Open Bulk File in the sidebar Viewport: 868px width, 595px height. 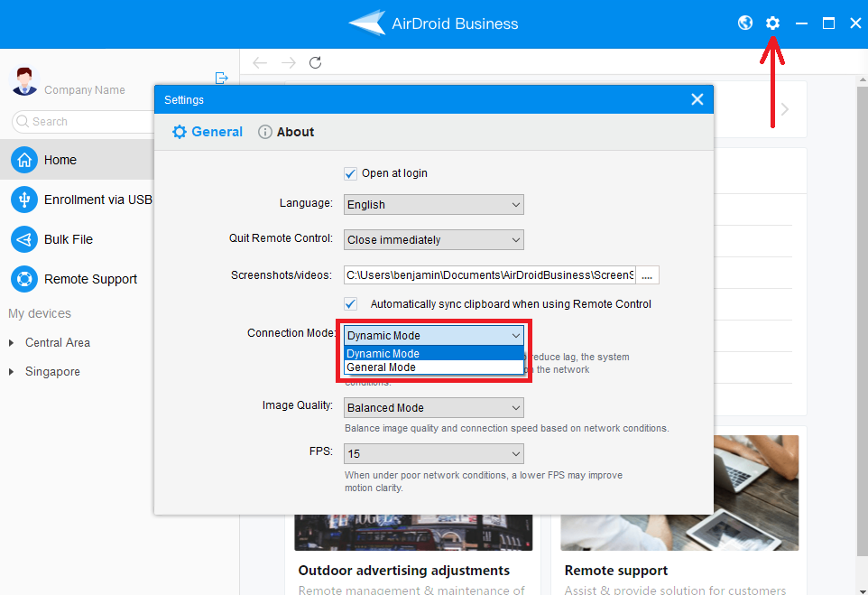tap(77, 239)
